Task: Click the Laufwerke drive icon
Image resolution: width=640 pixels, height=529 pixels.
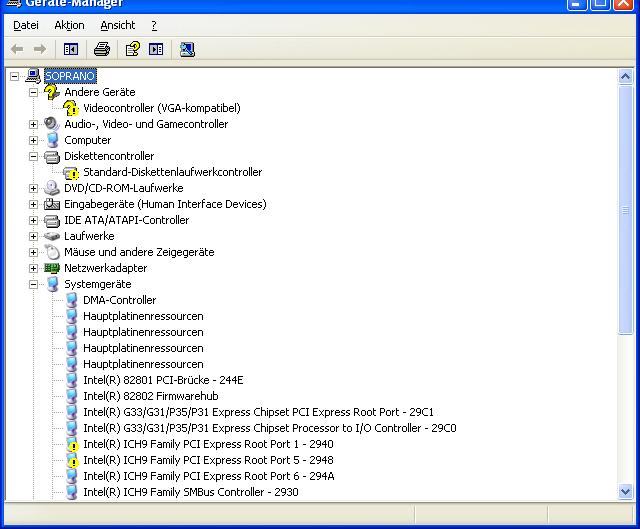Action: tap(52, 236)
